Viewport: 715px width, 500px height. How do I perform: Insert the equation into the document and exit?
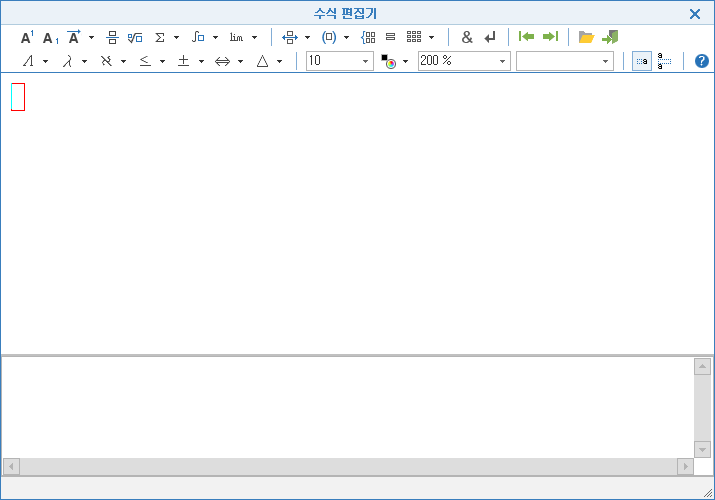[x=610, y=37]
